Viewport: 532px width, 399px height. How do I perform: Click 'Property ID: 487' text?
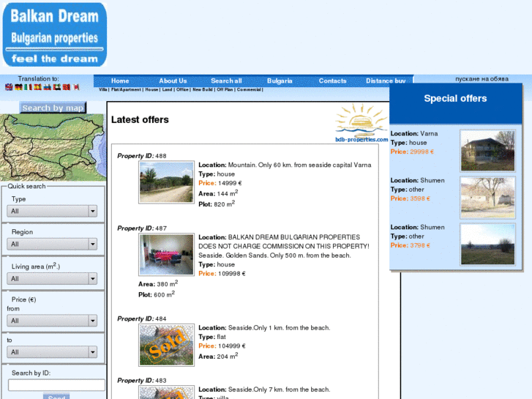point(142,228)
